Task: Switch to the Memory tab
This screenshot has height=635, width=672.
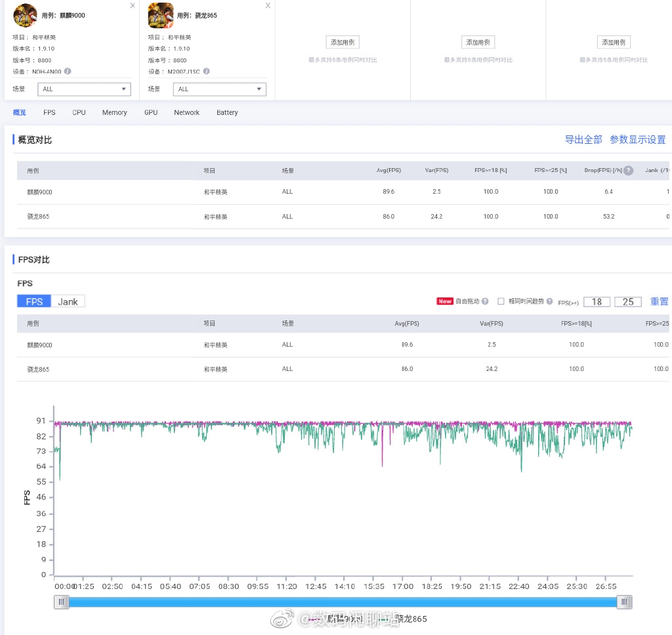Action: click(114, 112)
